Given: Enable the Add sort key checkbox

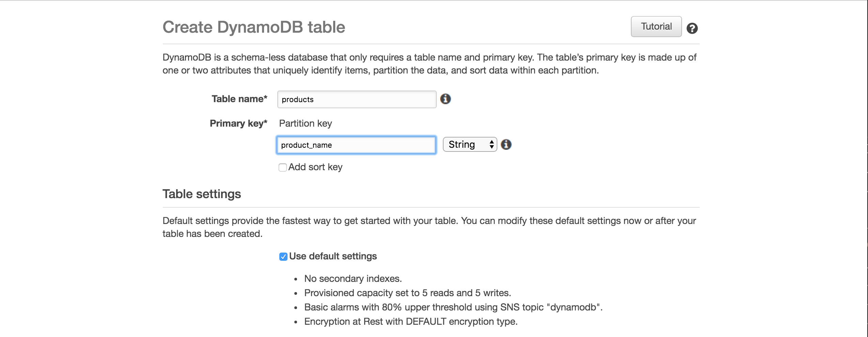Looking at the screenshot, I should coord(283,167).
